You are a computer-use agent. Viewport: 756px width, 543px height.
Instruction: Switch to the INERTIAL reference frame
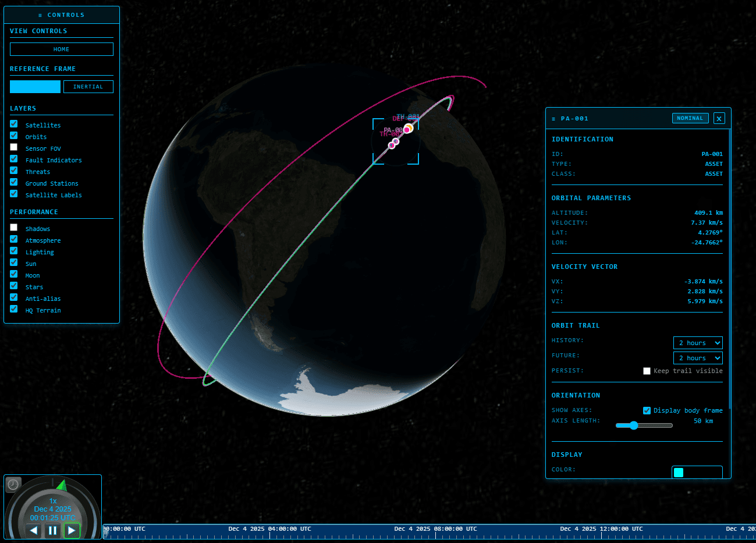pyautogui.click(x=88, y=86)
